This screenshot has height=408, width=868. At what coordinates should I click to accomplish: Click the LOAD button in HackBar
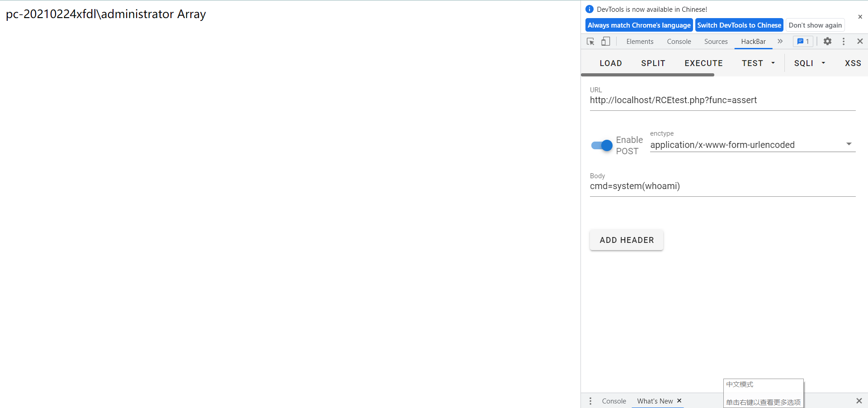[611, 63]
